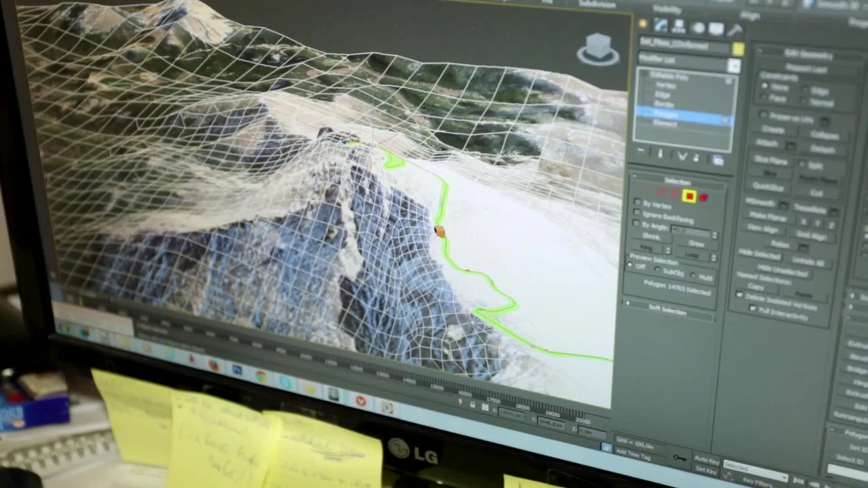Click the Hide Selected button
This screenshot has height=488, width=868.
point(760,254)
